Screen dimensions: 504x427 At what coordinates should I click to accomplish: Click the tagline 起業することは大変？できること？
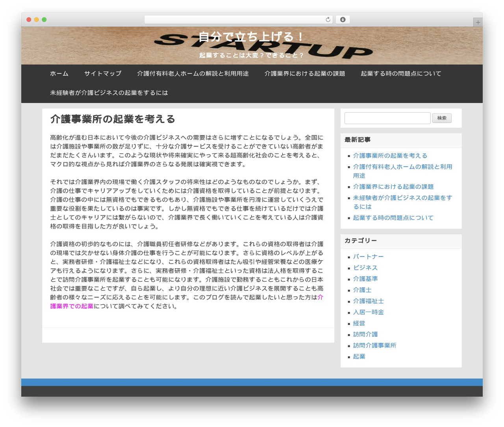252,55
